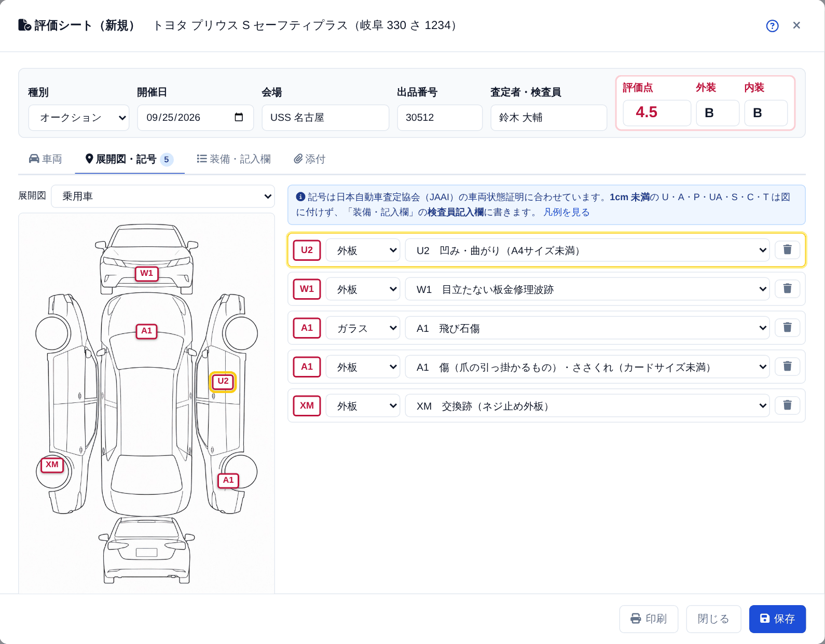Open the U2 凹み・曲がり description dropdown

pos(588,250)
